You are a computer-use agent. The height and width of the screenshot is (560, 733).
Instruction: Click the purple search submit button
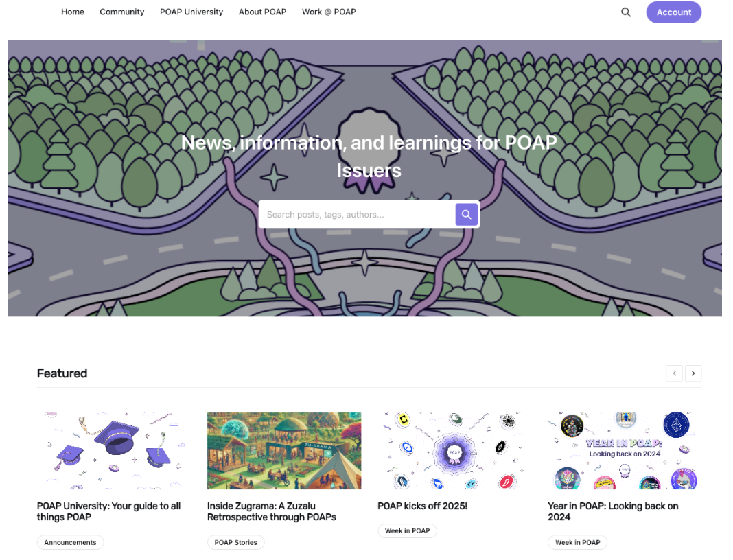coord(466,215)
